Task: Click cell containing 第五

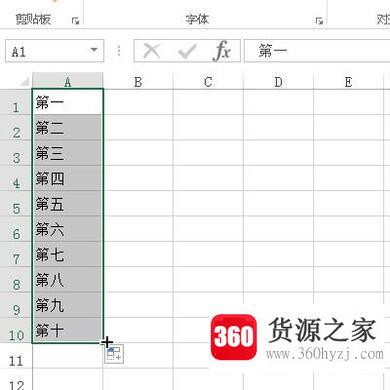Action: 68,203
